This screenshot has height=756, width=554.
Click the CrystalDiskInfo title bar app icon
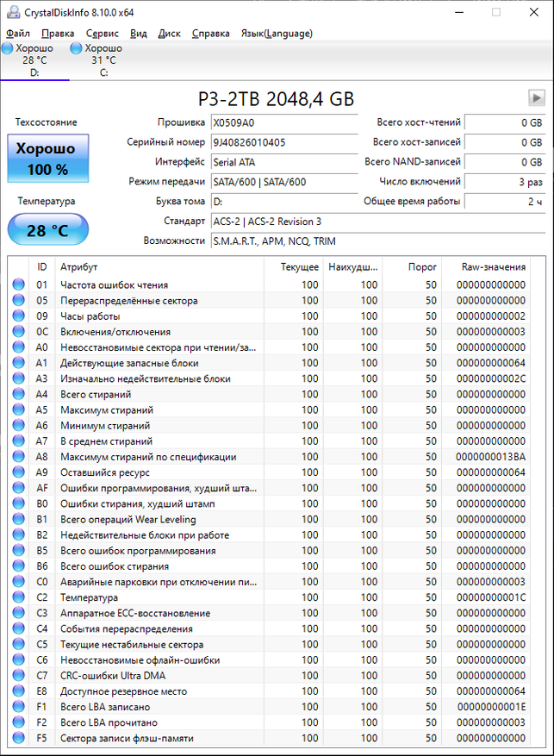14,12
